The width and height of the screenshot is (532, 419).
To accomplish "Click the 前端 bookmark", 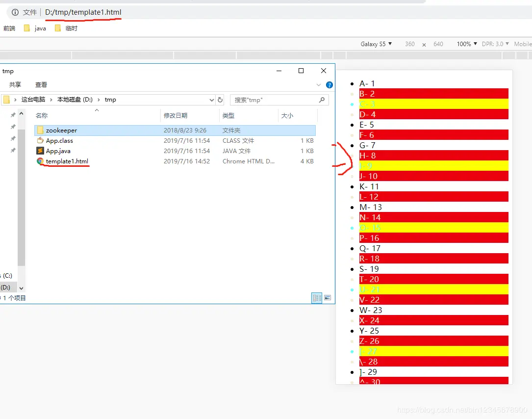I will (x=9, y=28).
